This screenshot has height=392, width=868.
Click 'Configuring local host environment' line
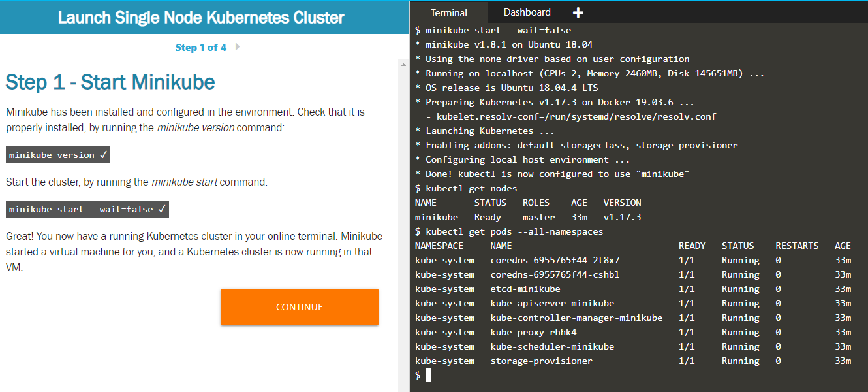click(523, 159)
